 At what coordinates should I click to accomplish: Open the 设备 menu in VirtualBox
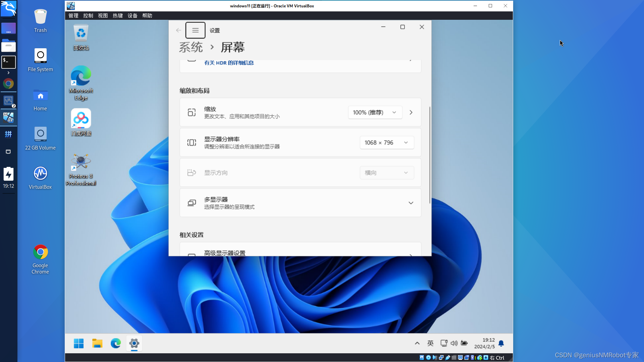(132, 16)
